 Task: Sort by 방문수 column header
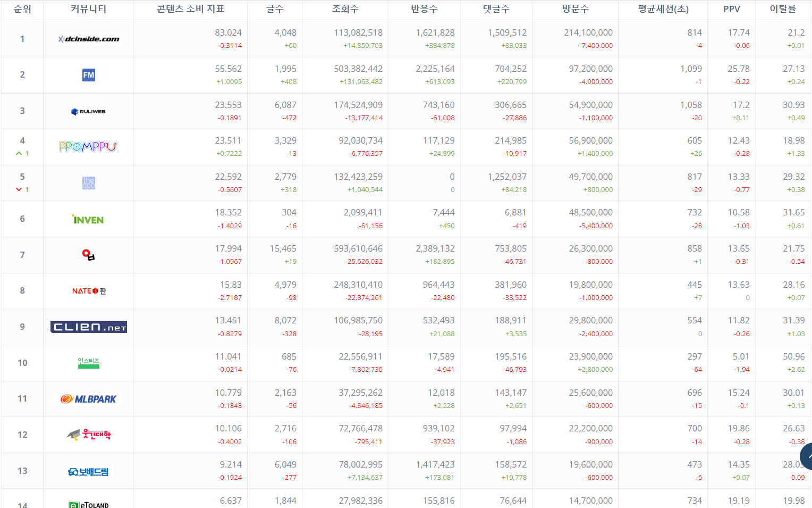tap(575, 9)
